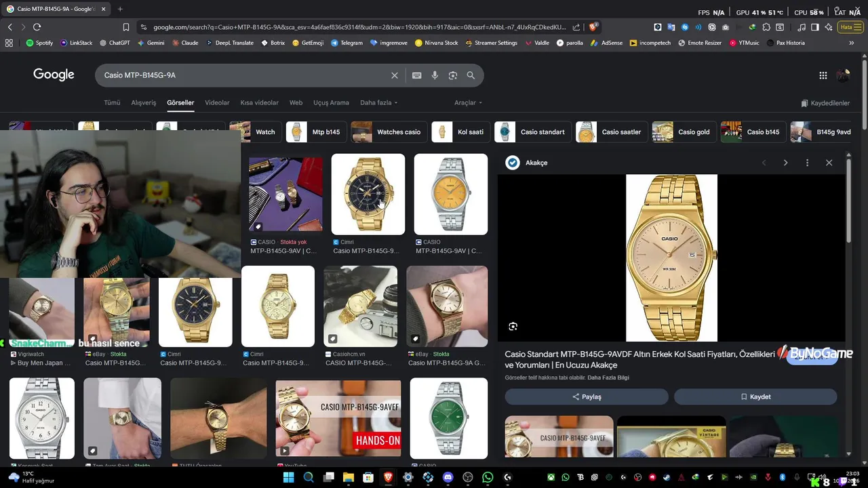Open Discord from the taskbar
Screen dimensions: 868x488
click(448, 478)
